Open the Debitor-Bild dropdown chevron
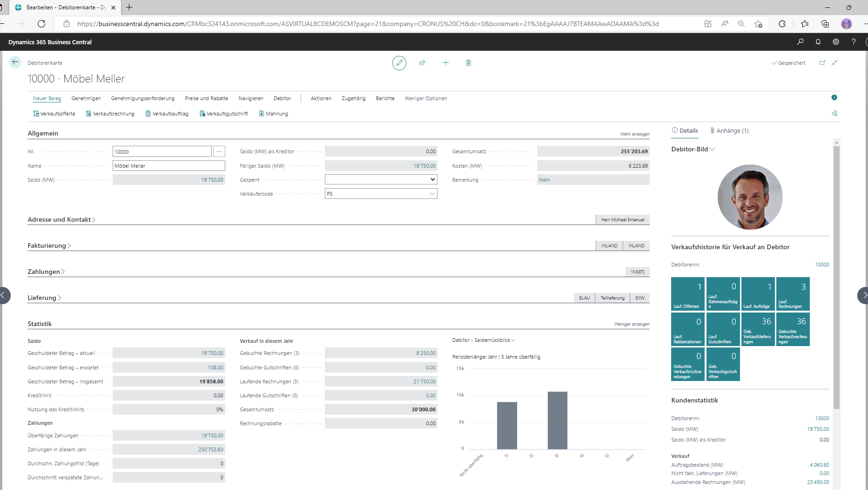The image size is (868, 490). [x=712, y=149]
